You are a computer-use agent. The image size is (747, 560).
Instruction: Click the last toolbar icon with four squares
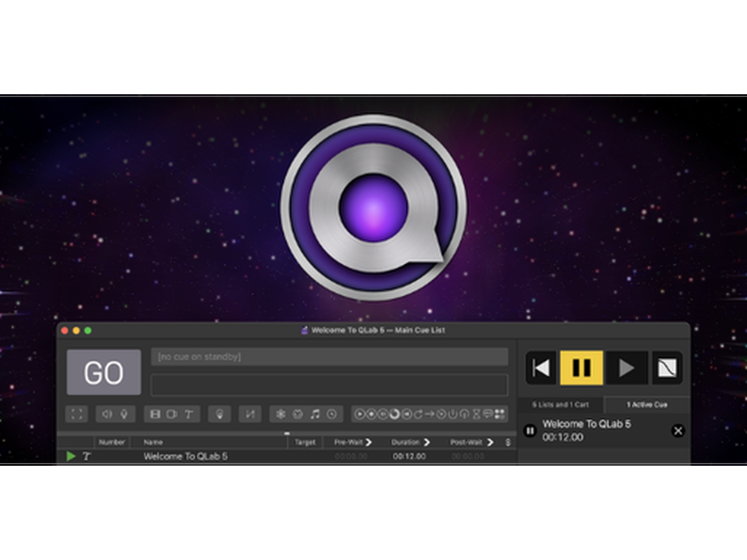pyautogui.click(x=500, y=413)
